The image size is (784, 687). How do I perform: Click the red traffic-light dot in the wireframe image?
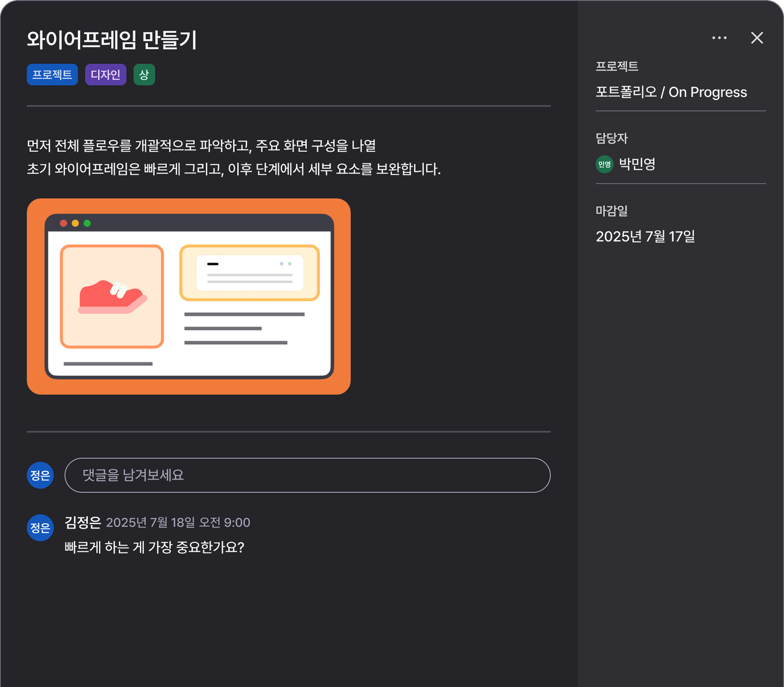63,223
